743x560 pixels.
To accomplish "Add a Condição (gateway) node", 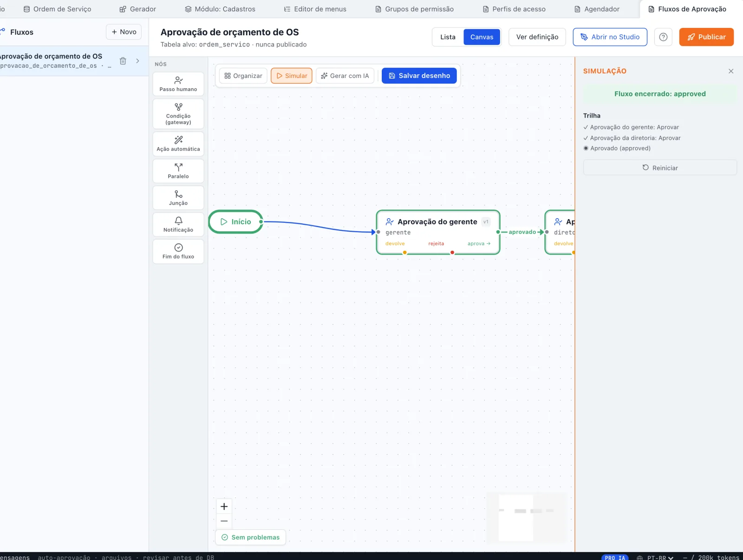I will [x=178, y=114].
